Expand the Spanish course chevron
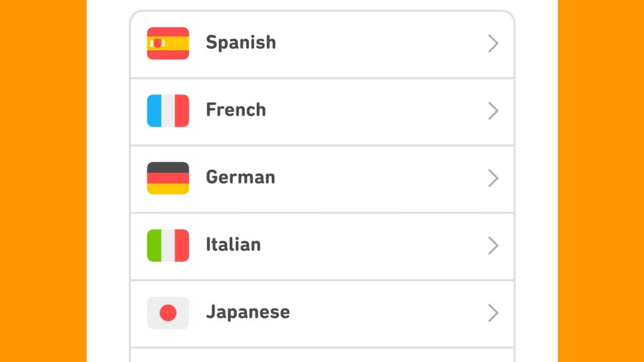The image size is (644, 362). (x=494, y=43)
